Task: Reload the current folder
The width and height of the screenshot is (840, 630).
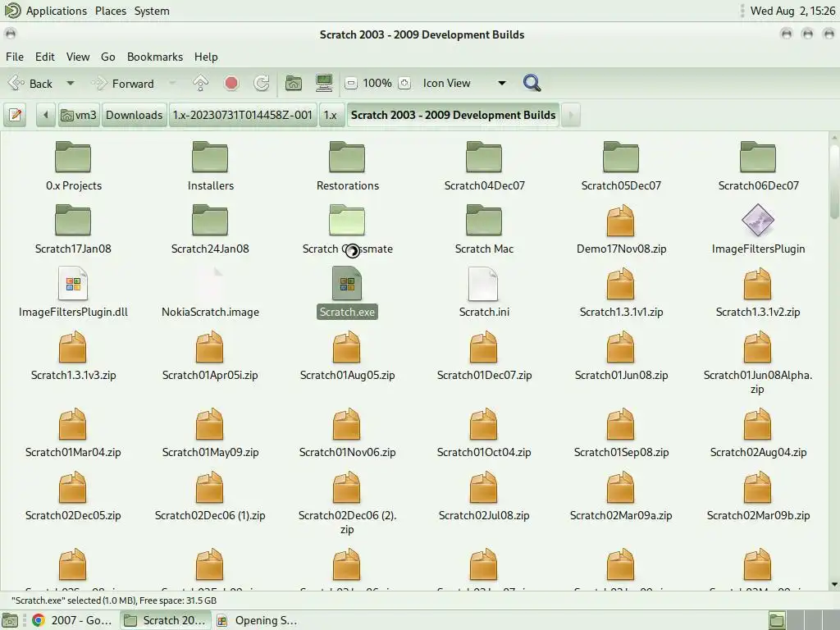Action: (x=262, y=83)
